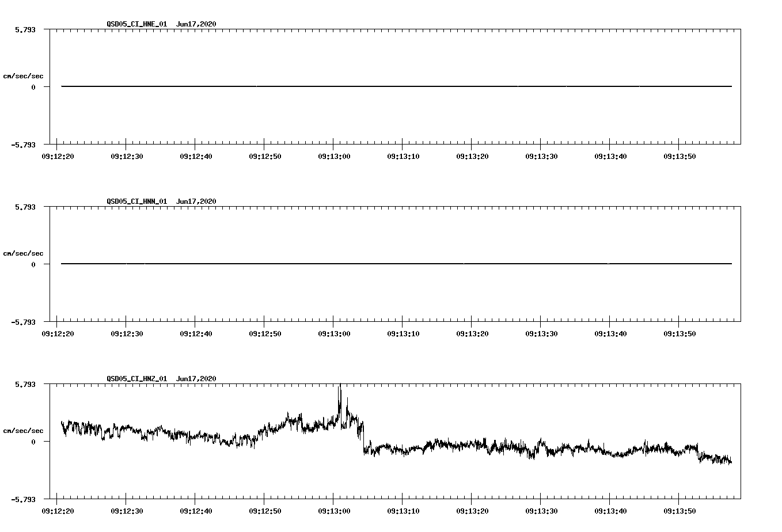Click the -5.793 lower limit on HNE chart
Screen dimensions: 782x532
[23, 145]
